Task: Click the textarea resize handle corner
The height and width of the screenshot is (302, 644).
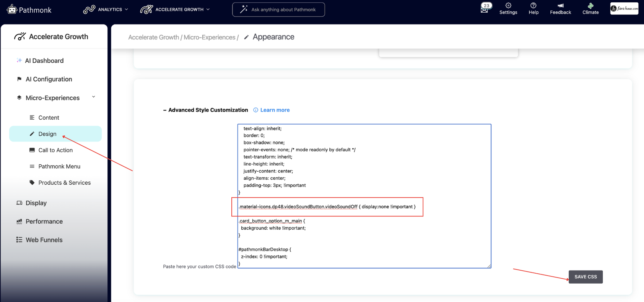Action: (x=489, y=266)
